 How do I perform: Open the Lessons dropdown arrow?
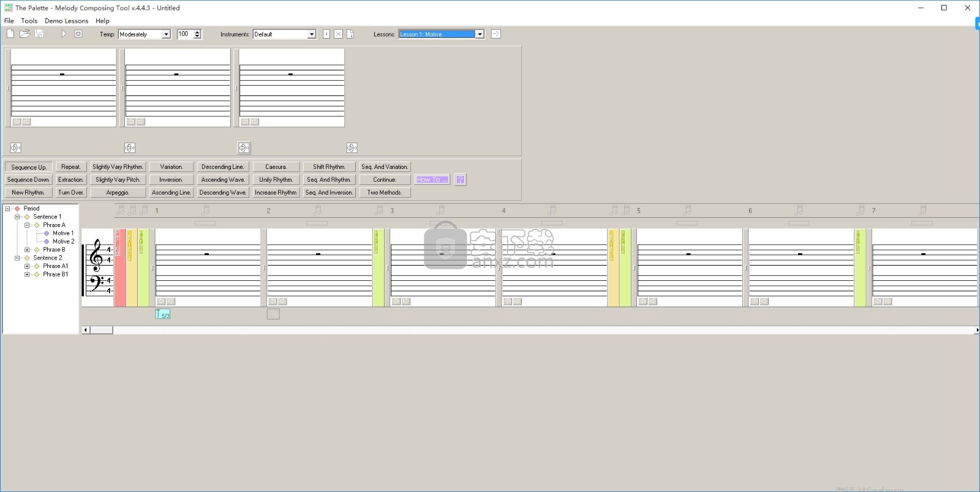pyautogui.click(x=480, y=34)
